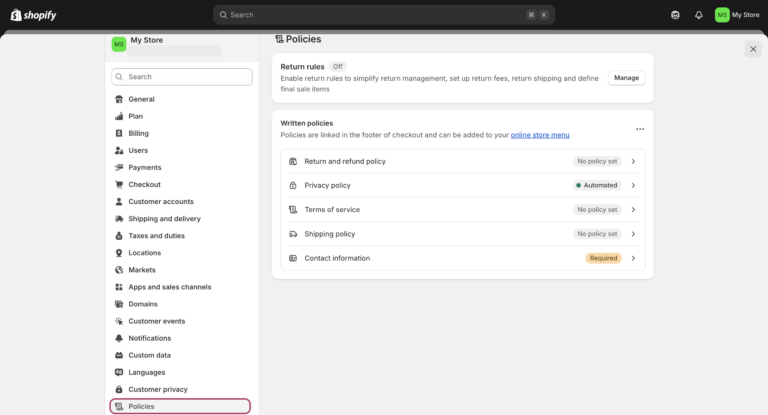Screen dimensions: 768x415
Task: Select Apps and sales channels in sidebar
Action: coord(169,287)
